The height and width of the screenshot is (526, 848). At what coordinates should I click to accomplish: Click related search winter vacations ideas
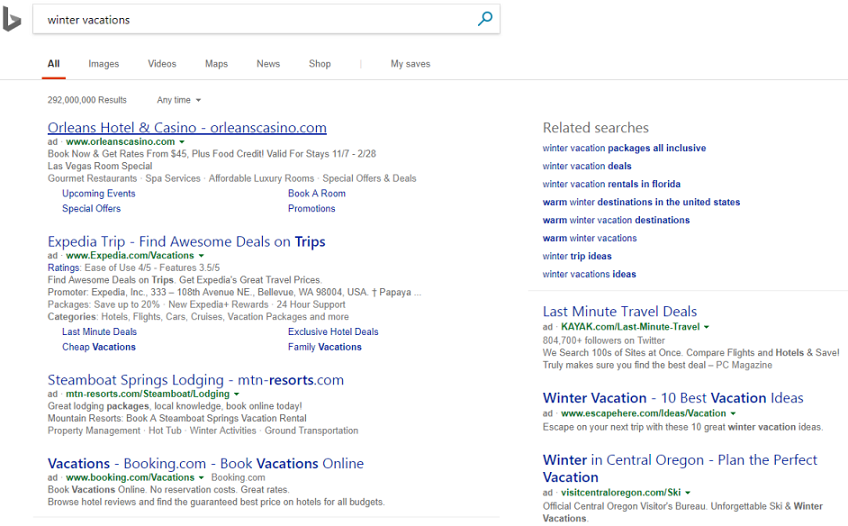click(589, 274)
